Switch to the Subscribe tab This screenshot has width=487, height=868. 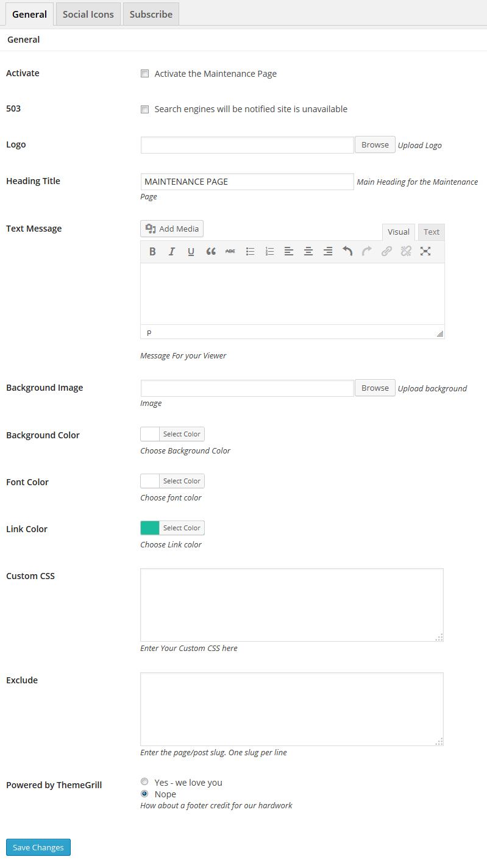pos(151,14)
